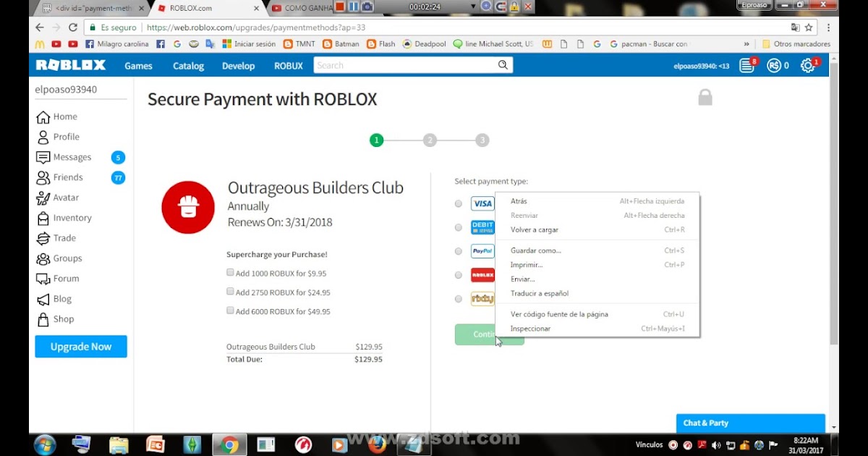Open the Trade sidebar icon
Viewport: 868px width, 456px height.
43,238
